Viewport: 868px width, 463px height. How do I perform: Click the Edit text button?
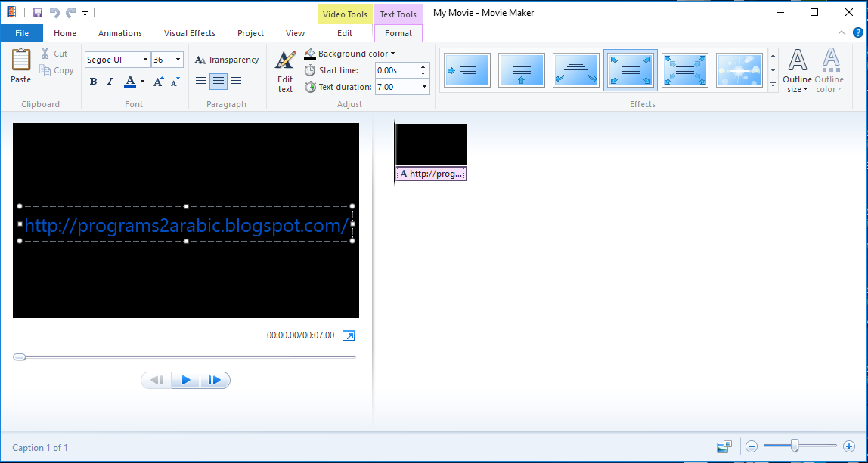click(x=285, y=72)
